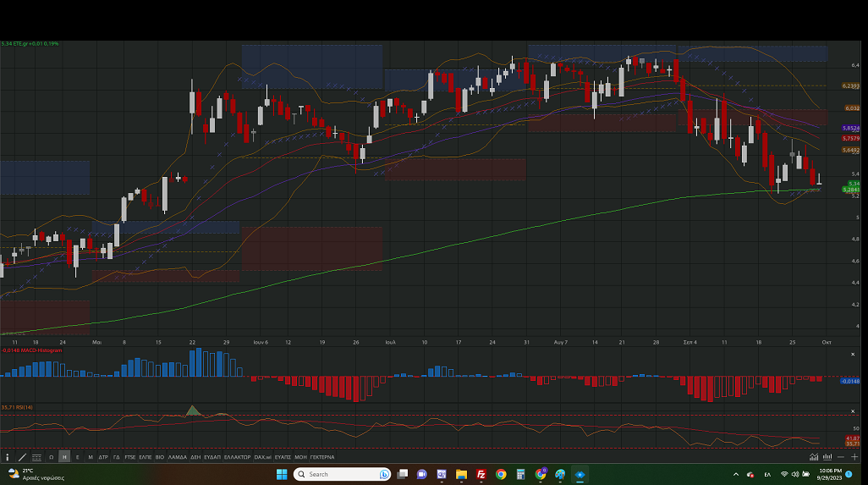Open the ΔΕΗ symbol tab
Image resolution: width=868 pixels, height=485 pixels.
click(195, 457)
